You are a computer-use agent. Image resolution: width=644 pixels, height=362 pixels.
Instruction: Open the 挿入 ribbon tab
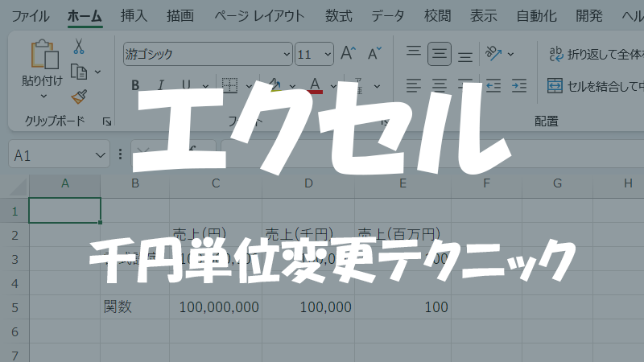[x=134, y=15]
